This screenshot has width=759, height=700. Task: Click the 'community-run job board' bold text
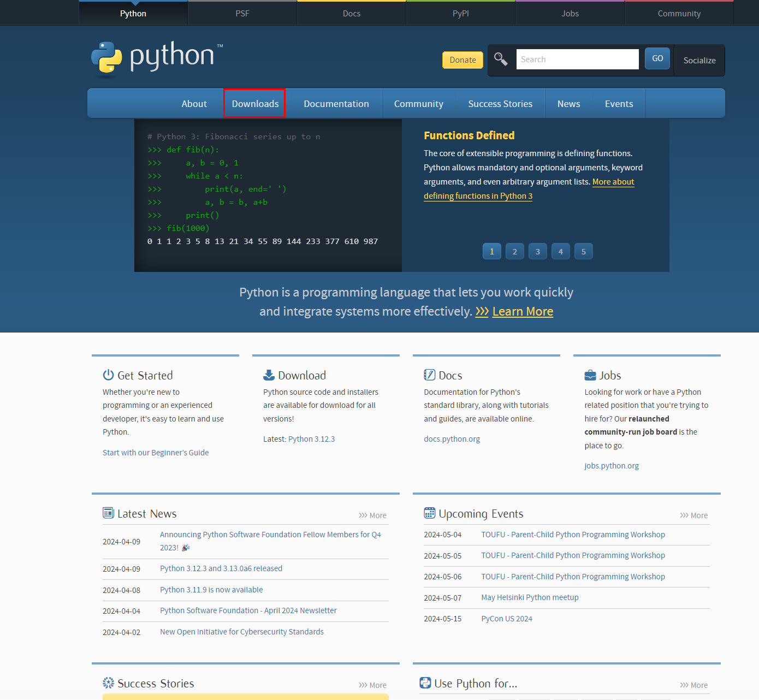point(631,432)
